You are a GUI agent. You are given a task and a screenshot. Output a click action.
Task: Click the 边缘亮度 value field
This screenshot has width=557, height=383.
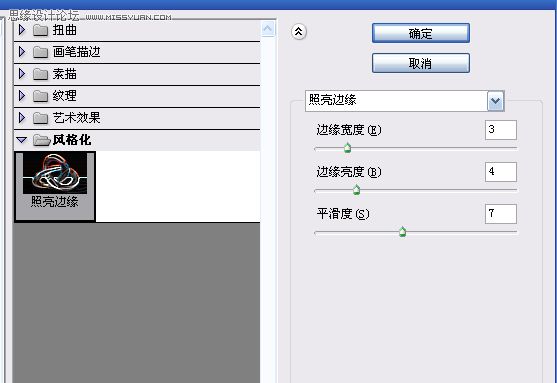click(x=501, y=172)
